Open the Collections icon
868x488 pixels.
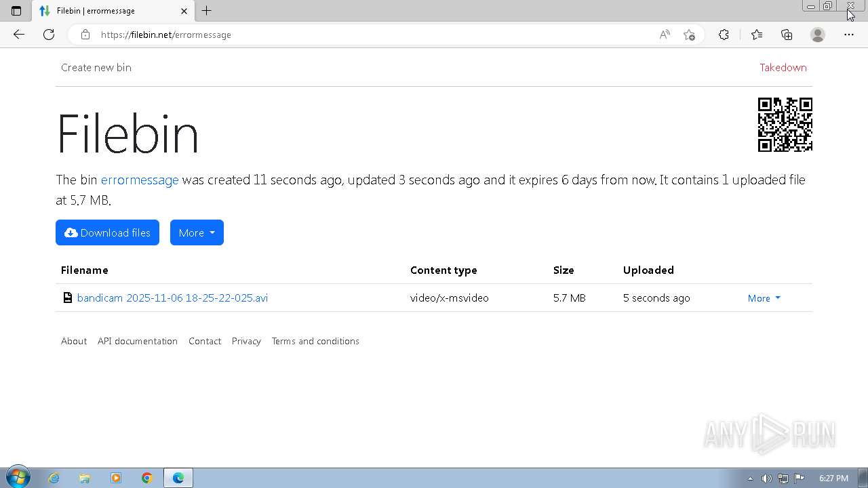[787, 35]
